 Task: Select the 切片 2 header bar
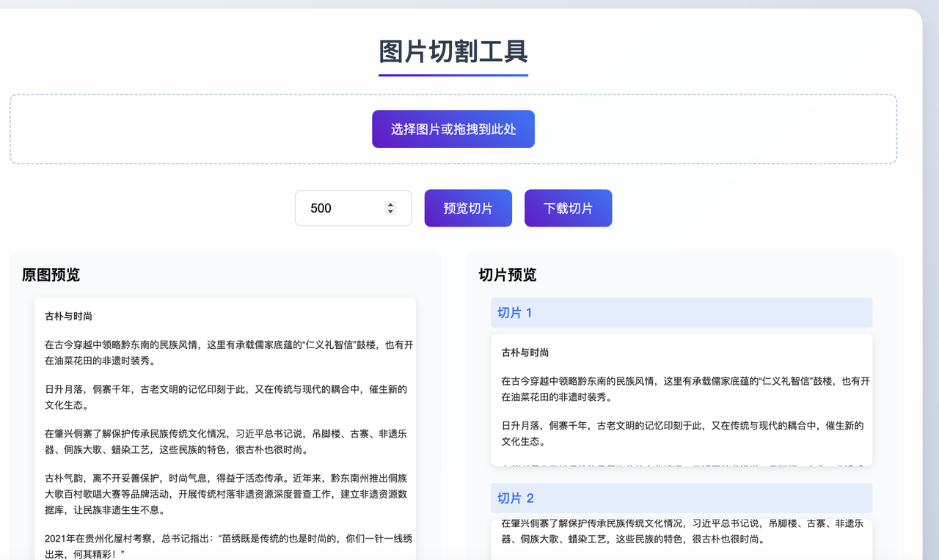click(682, 498)
